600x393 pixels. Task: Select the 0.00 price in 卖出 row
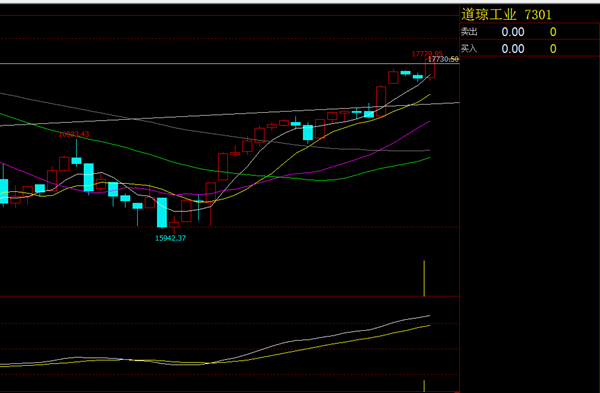[x=513, y=32]
